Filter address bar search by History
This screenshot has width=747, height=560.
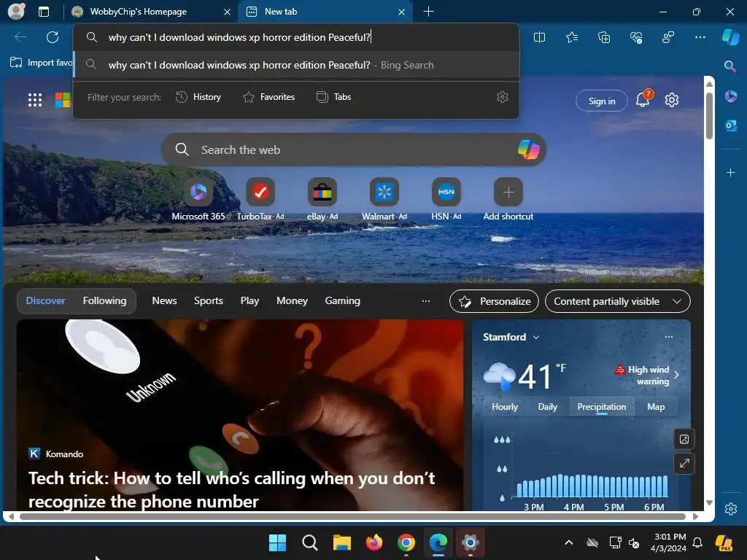pyautogui.click(x=198, y=97)
